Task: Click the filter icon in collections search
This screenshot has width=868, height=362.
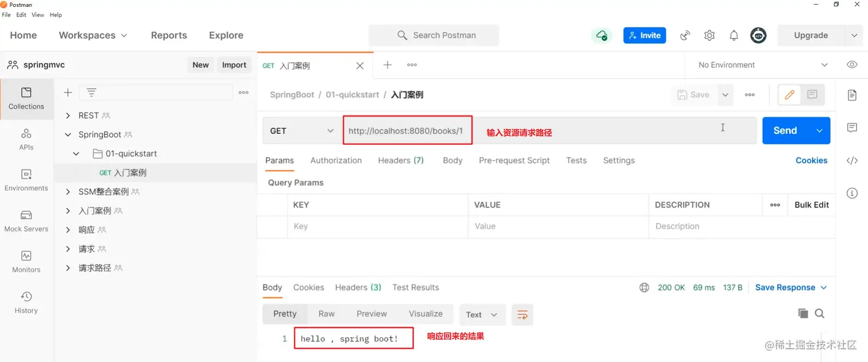Action: (x=91, y=93)
